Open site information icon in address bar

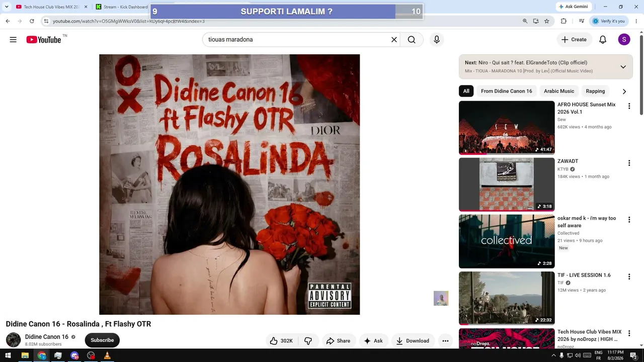[x=46, y=21]
